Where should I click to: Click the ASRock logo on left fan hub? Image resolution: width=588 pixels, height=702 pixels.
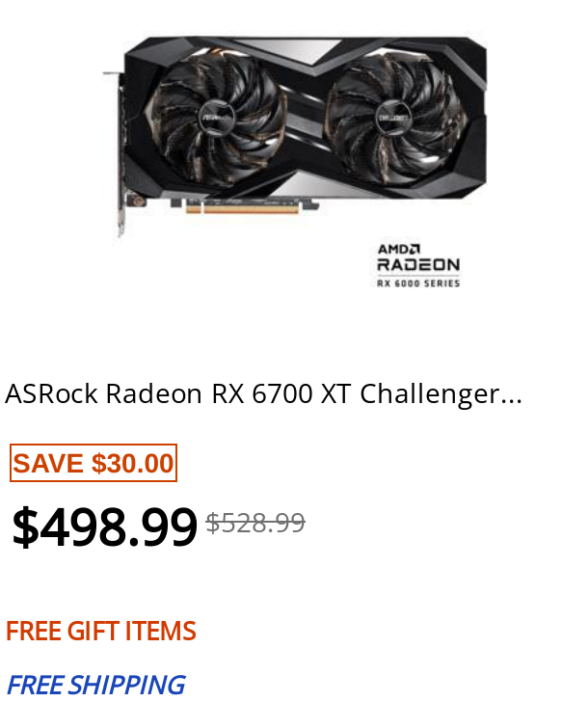[216, 119]
